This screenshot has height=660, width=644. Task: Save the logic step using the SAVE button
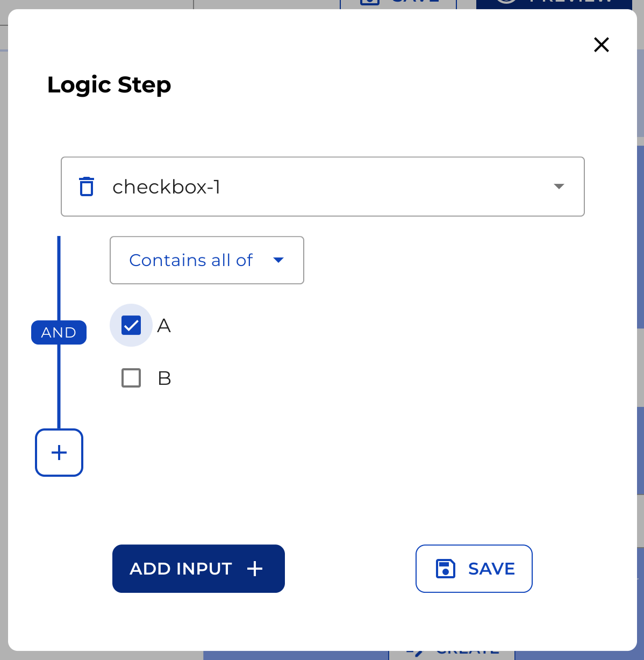tap(474, 568)
